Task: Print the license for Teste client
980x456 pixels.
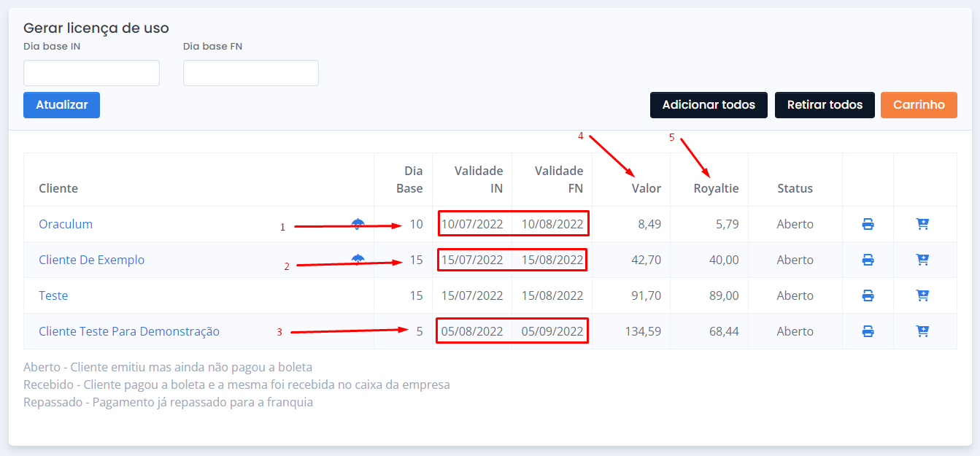Action: [x=868, y=295]
